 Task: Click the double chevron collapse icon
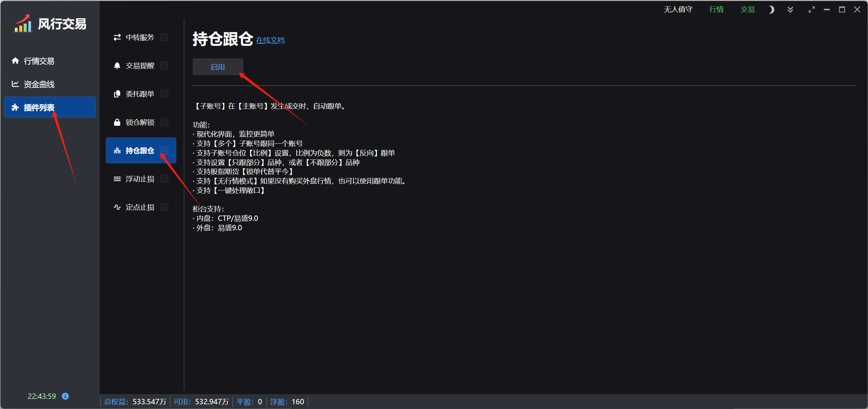click(x=790, y=10)
